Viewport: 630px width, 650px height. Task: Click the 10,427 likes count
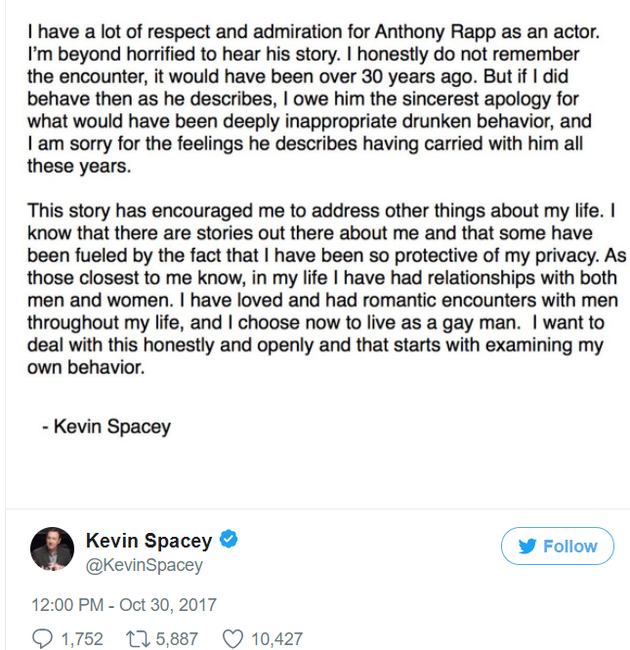pos(274,638)
